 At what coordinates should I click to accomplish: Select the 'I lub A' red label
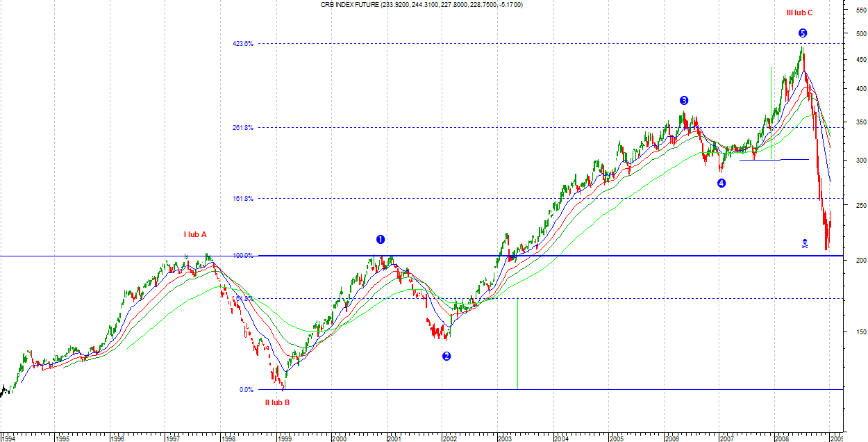pos(195,235)
